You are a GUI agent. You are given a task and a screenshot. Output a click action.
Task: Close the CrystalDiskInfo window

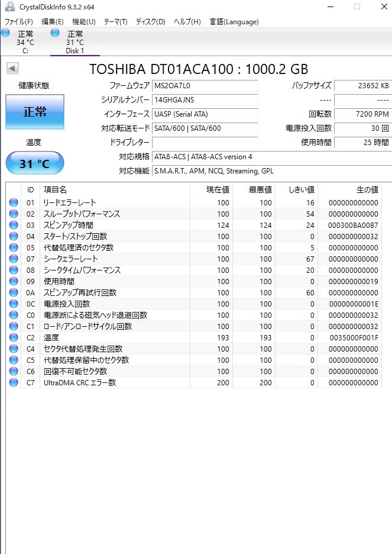384,7
